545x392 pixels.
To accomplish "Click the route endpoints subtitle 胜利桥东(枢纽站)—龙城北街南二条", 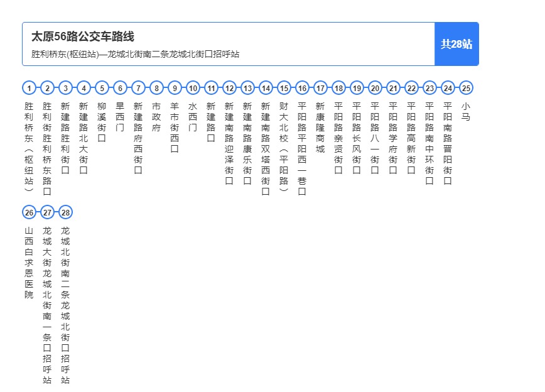I will (x=135, y=54).
